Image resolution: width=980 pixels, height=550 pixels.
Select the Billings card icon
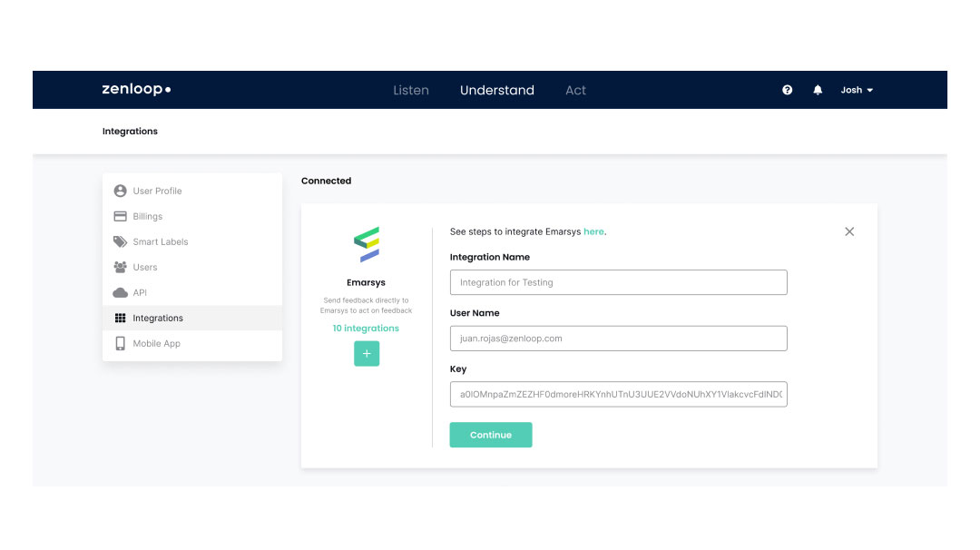(120, 216)
